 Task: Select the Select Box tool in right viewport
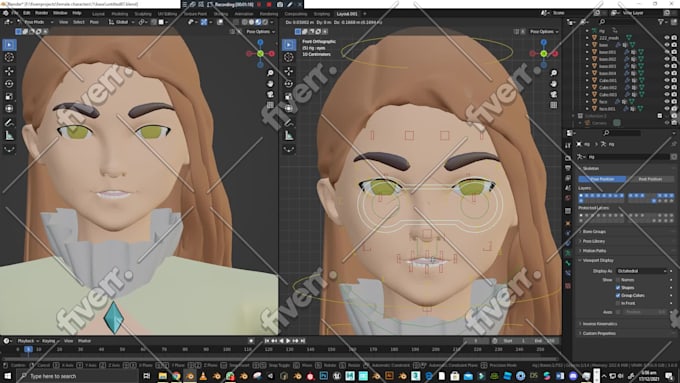pyautogui.click(x=289, y=45)
